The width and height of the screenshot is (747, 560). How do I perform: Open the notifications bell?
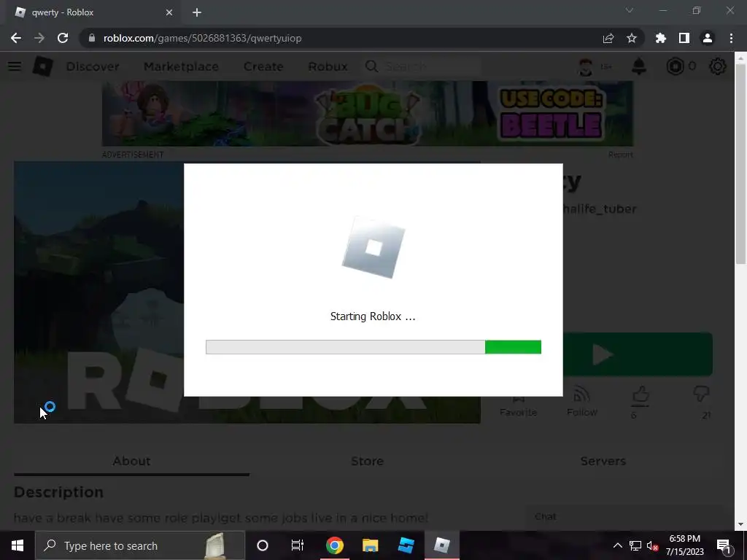point(639,66)
